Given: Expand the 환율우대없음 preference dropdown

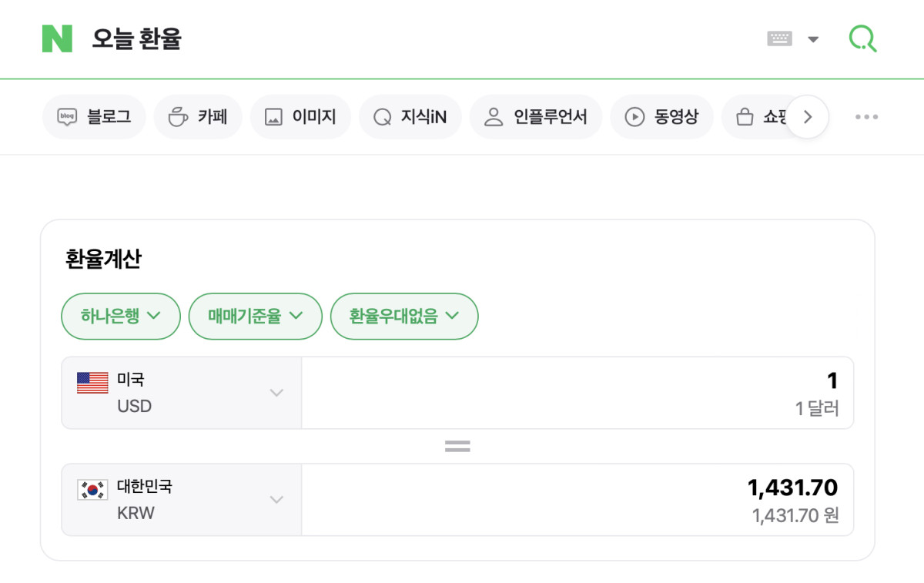Looking at the screenshot, I should 404,316.
